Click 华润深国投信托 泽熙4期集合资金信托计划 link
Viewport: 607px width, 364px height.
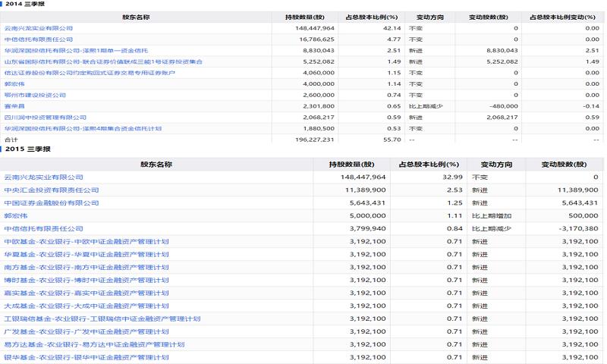coord(83,129)
